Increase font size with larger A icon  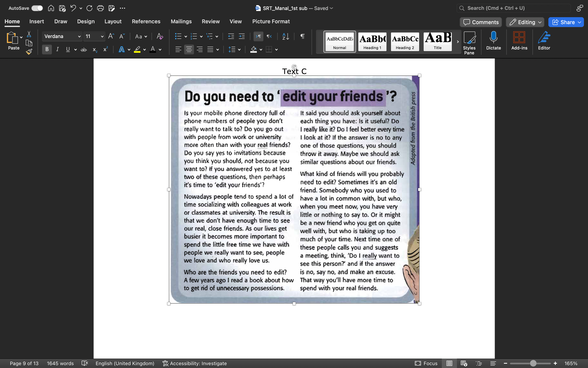(111, 36)
